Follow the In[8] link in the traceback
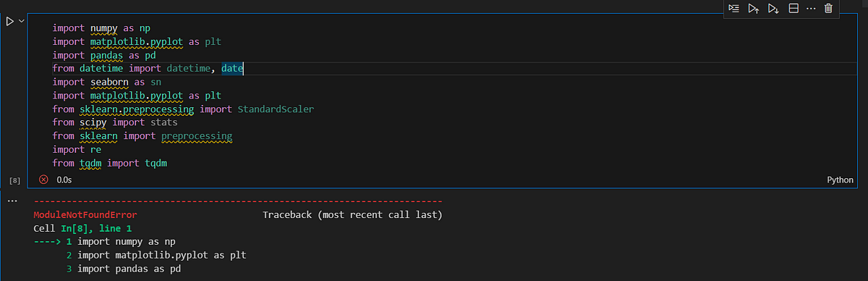This screenshot has width=868, height=281. tap(72, 228)
